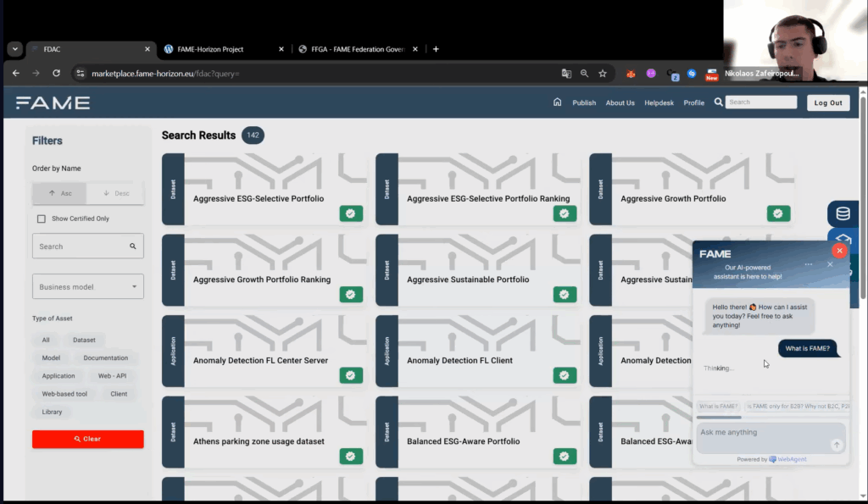
Task: Close the chat widget with the red X
Action: (x=839, y=251)
